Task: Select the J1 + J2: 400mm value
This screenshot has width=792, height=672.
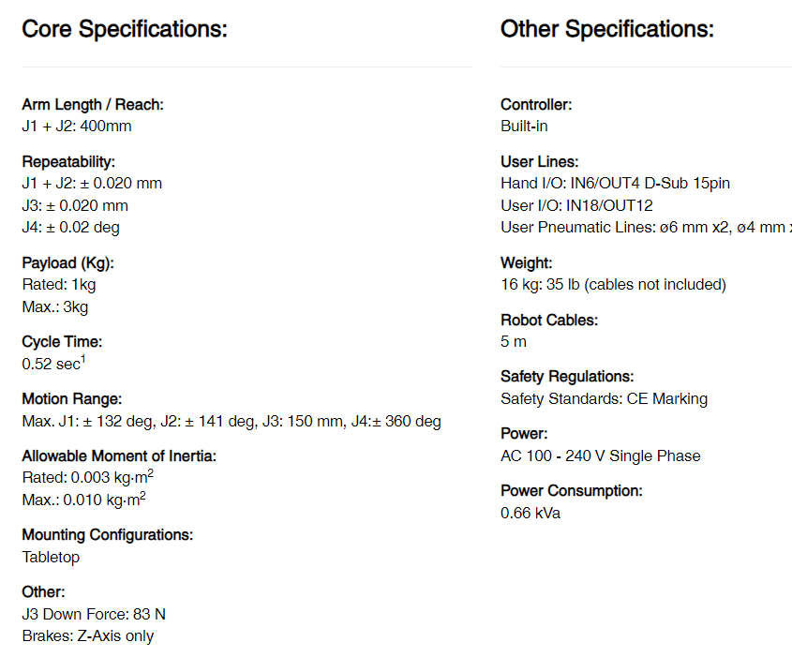Action: click(77, 127)
